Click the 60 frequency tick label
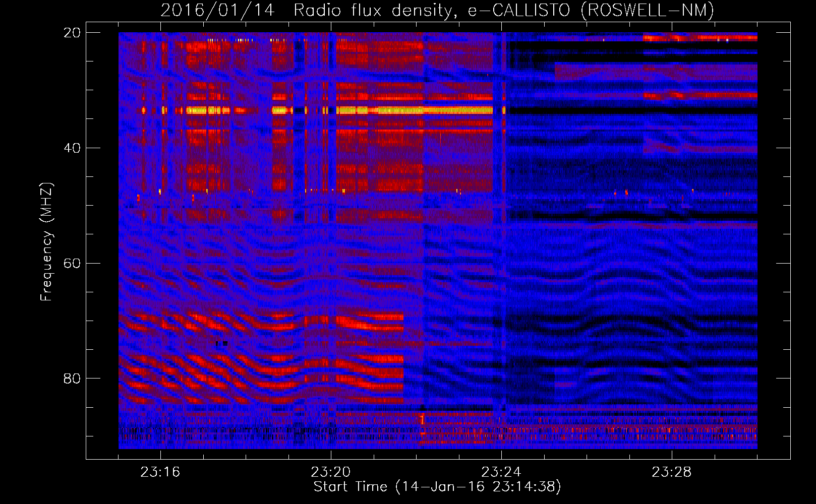The height and width of the screenshot is (504, 816). pyautogui.click(x=72, y=264)
